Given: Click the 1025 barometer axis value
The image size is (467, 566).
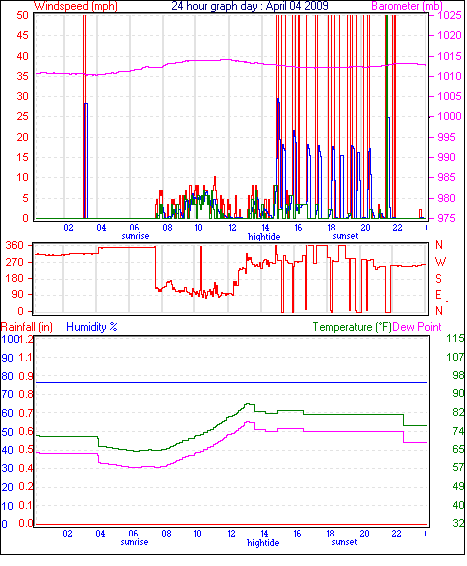Looking at the screenshot, I should coord(449,15).
